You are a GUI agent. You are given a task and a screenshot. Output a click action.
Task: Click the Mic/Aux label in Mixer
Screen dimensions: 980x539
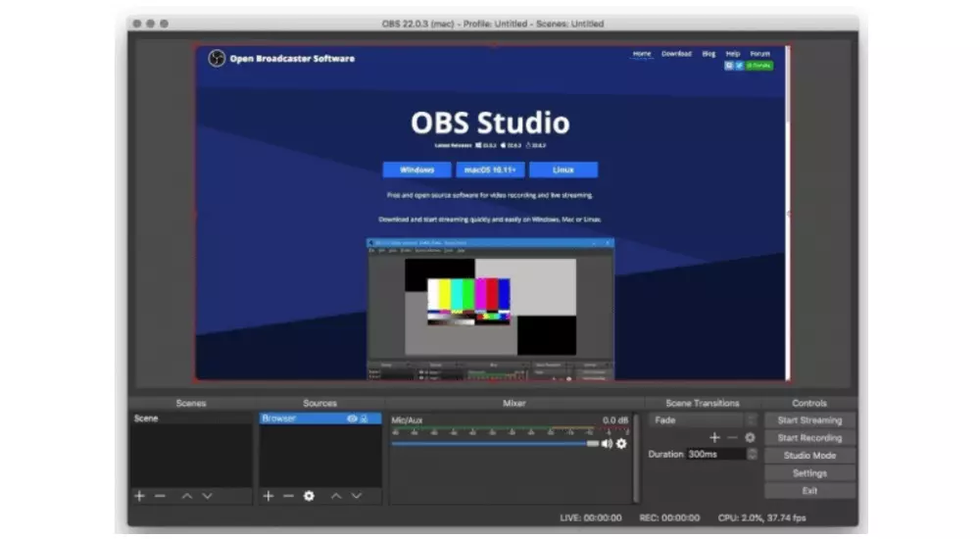(407, 420)
